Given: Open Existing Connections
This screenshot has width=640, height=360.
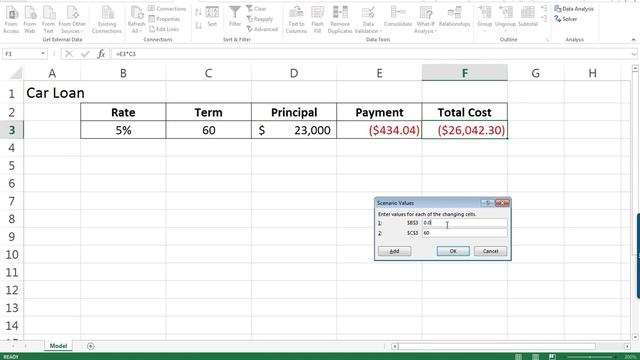Looking at the screenshot, I should (107, 20).
